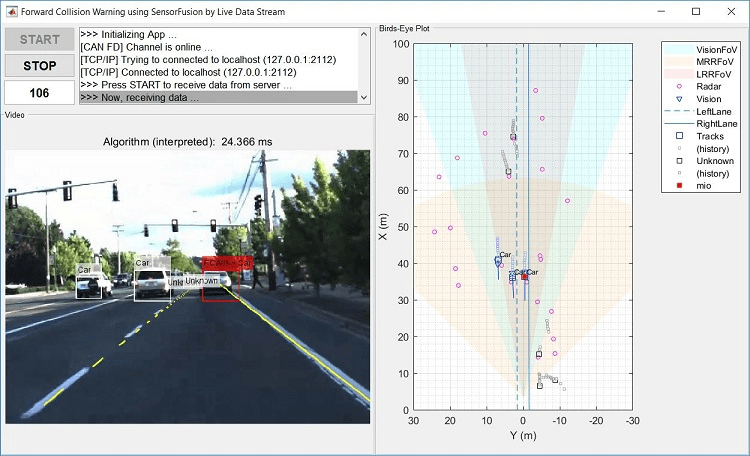750x456 pixels.
Task: Click the radar detection near X 87 m
Action: point(536,90)
